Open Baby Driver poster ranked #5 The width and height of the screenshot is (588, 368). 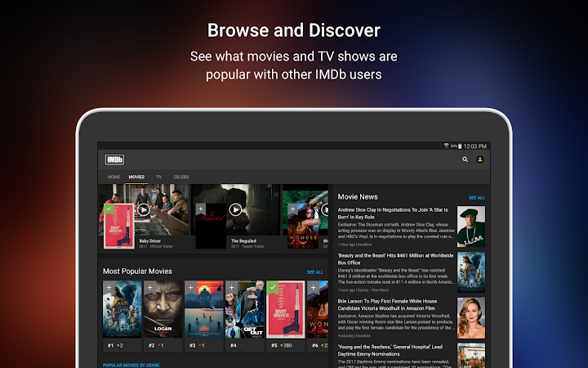286,309
